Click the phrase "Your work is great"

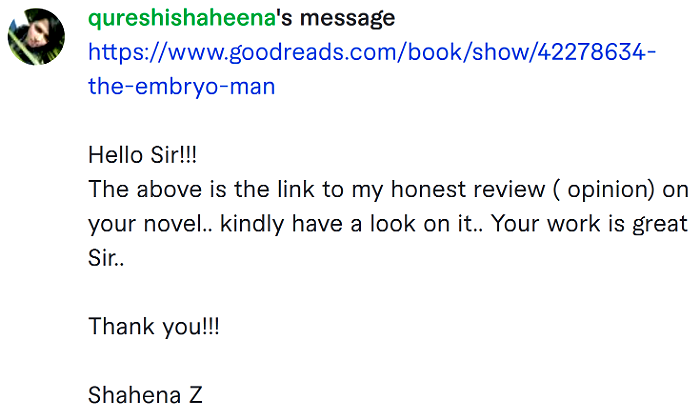[589, 224]
